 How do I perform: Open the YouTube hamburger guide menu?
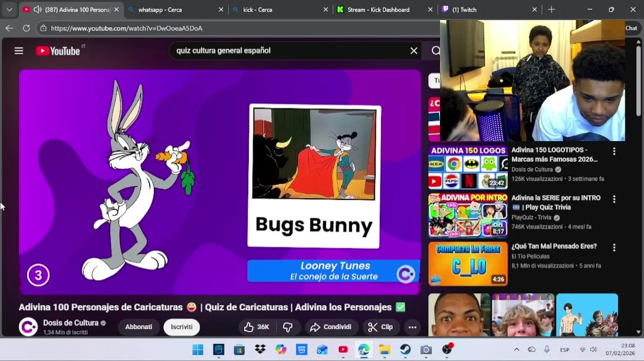(x=19, y=51)
